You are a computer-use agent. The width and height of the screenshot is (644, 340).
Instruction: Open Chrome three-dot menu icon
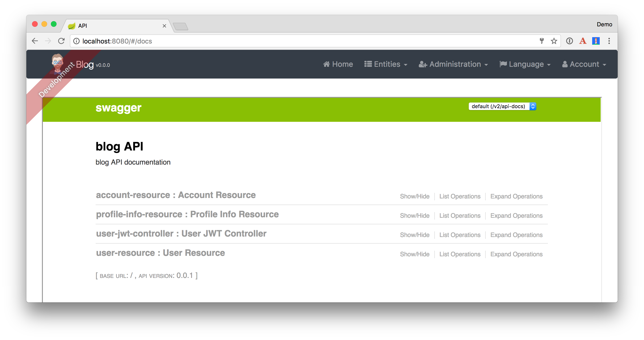609,41
